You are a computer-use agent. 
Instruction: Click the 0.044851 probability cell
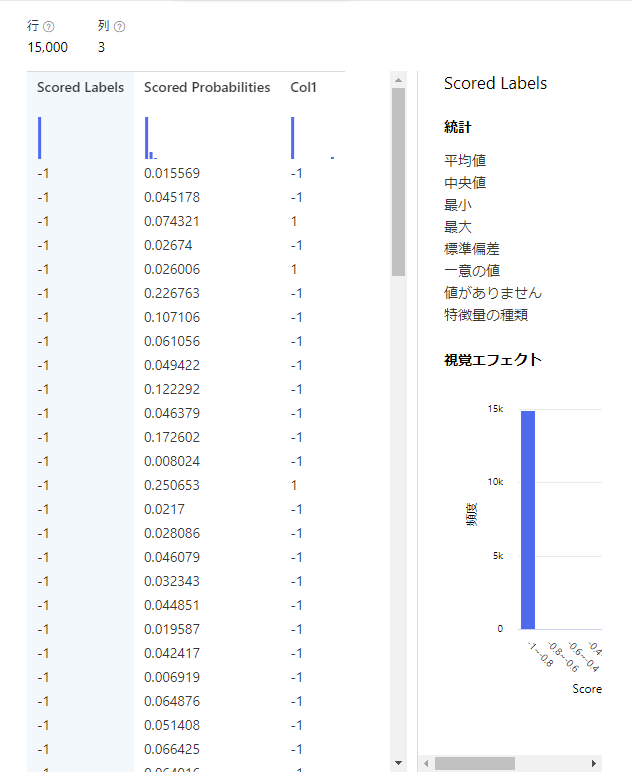172,605
